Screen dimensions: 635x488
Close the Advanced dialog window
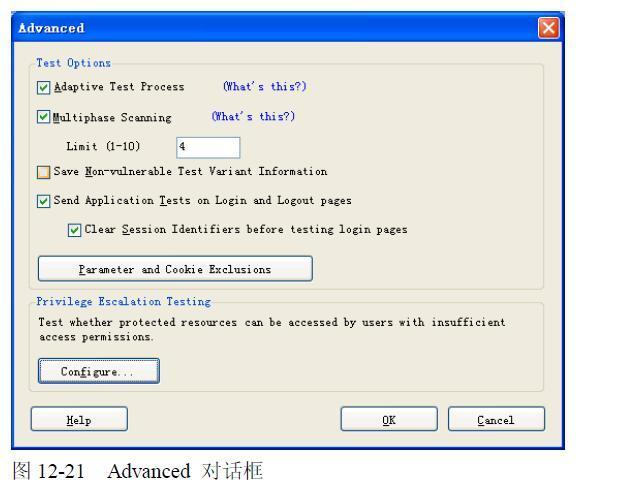click(x=549, y=28)
